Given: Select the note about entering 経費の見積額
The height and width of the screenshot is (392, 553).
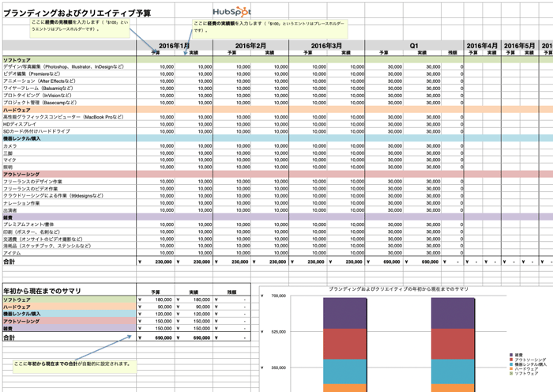Looking at the screenshot, I should 80,28.
